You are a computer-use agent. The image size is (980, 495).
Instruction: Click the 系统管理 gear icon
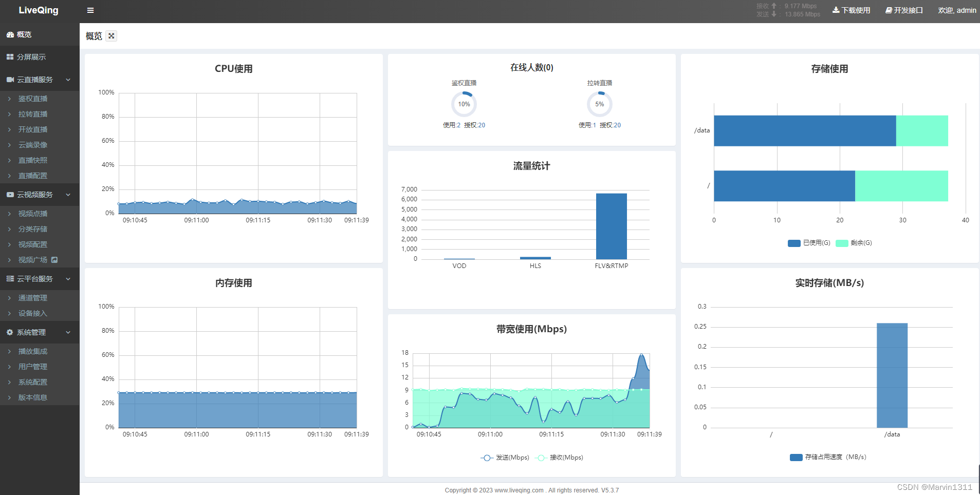[x=10, y=332]
